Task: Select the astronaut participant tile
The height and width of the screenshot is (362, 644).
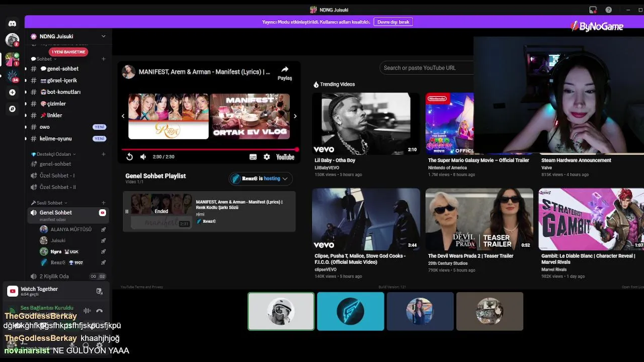Action: tap(281, 311)
